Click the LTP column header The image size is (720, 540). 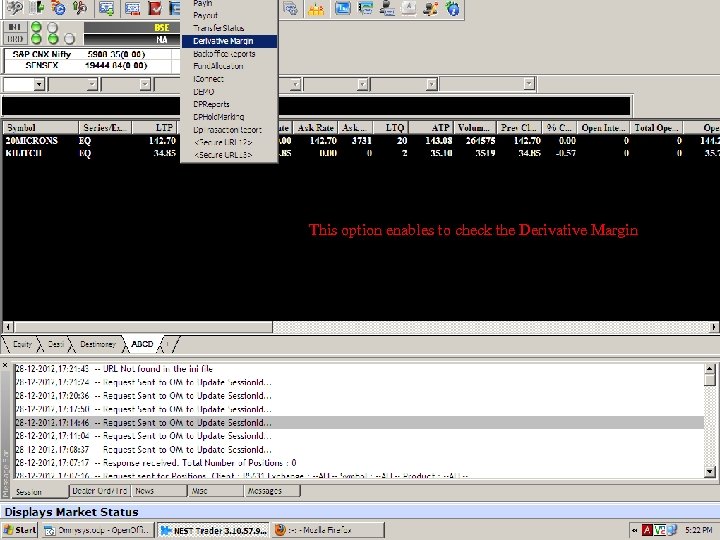pos(155,127)
